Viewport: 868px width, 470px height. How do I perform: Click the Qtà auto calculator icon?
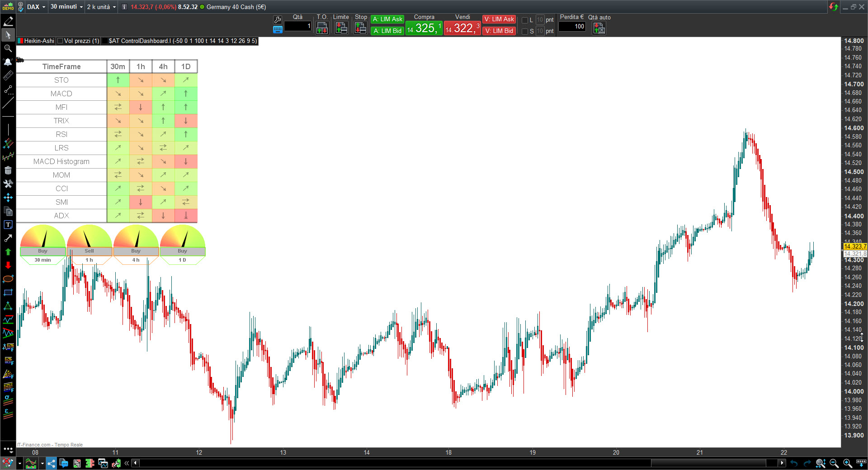pyautogui.click(x=599, y=28)
